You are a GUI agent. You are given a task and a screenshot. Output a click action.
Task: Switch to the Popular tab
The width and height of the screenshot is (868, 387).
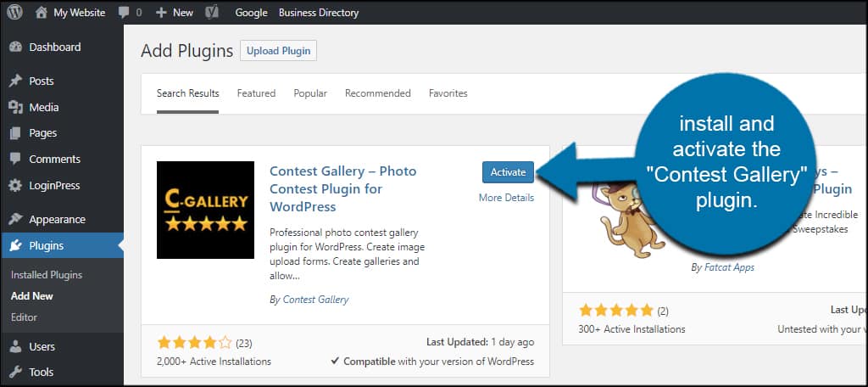click(310, 93)
